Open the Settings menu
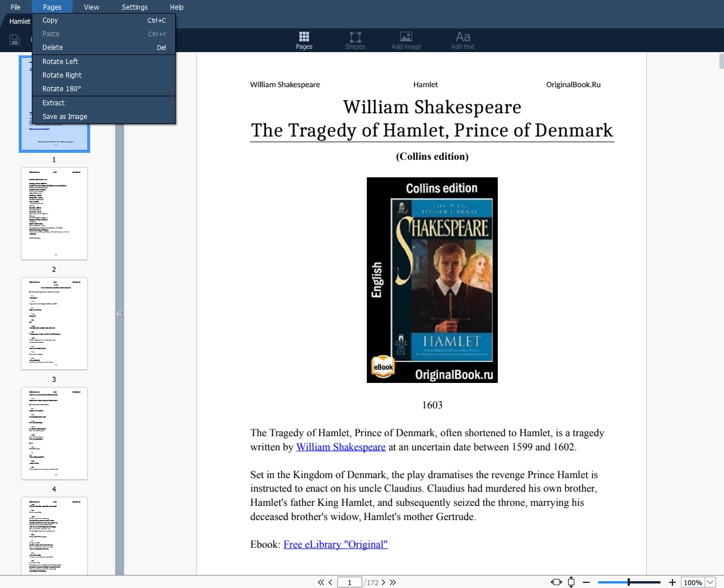724x588 pixels. tap(134, 7)
